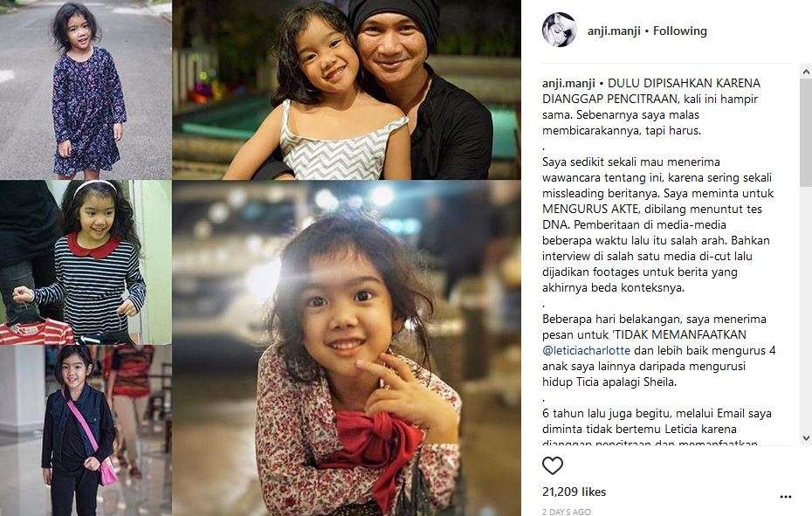Like the post with the heart icon

click(552, 465)
